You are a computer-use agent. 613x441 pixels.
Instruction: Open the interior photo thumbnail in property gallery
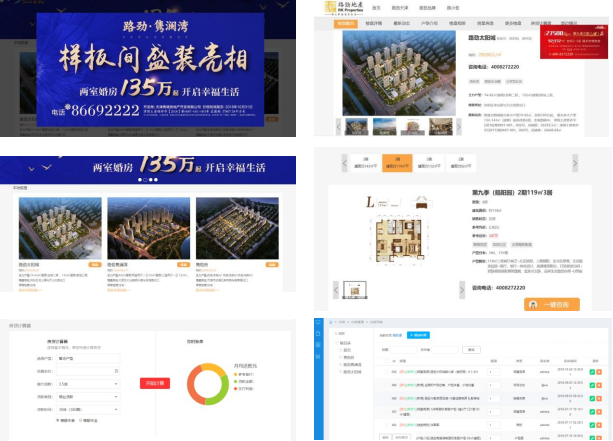441,127
